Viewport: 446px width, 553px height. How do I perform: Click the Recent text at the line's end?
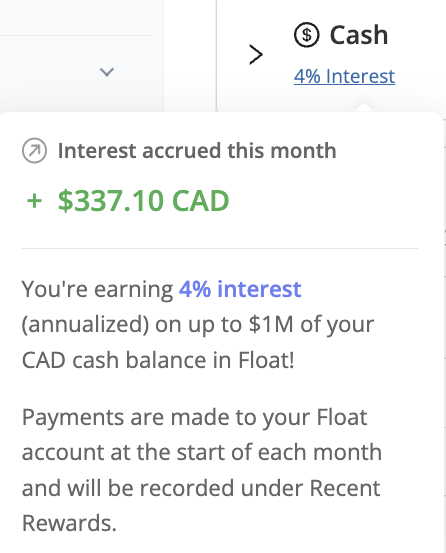point(345,488)
